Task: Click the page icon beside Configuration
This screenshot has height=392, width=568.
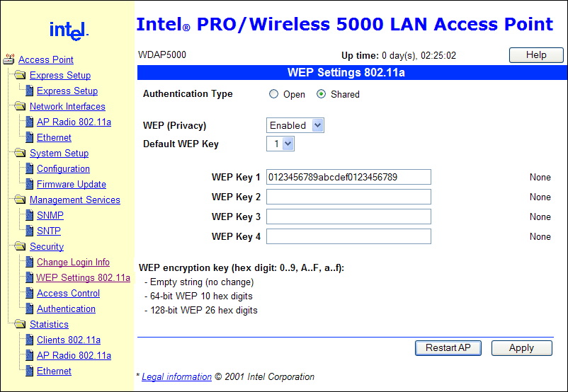Action: coord(30,168)
